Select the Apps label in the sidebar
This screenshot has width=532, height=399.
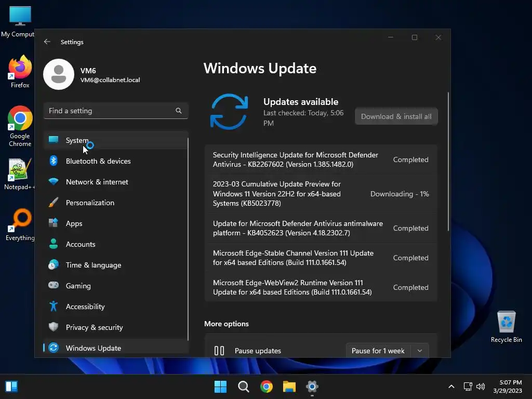click(x=74, y=223)
